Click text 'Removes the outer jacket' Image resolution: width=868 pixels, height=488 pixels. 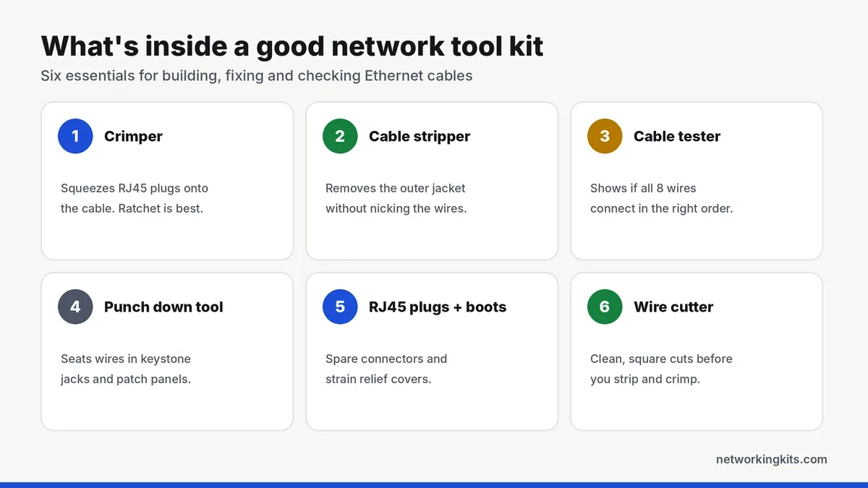coord(396,188)
